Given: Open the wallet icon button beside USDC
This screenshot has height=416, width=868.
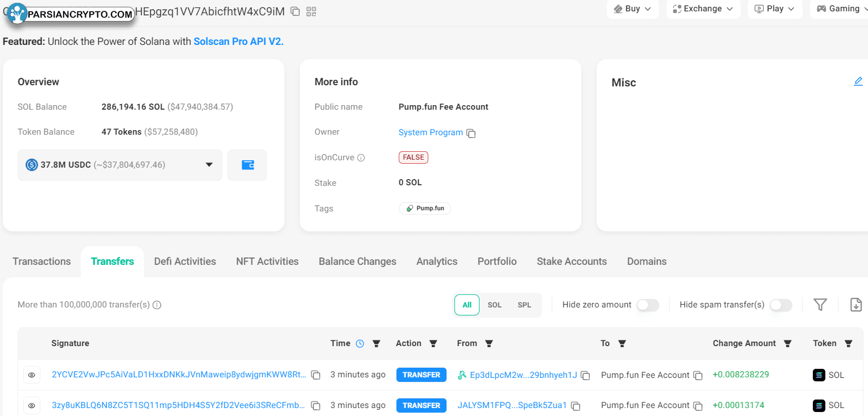Looking at the screenshot, I should point(247,165).
